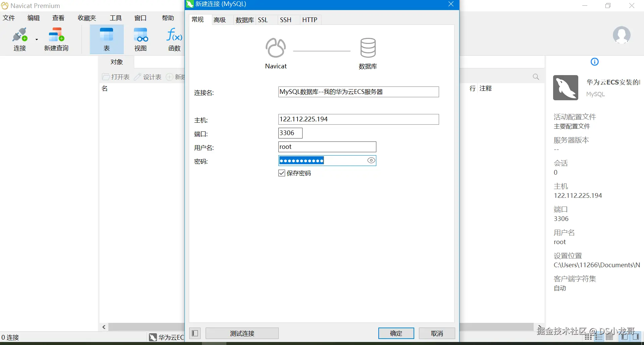Click the host input field

359,119
